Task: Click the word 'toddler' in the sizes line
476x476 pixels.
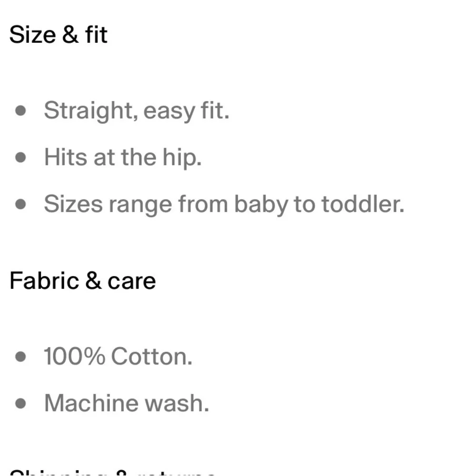Action: (x=360, y=204)
